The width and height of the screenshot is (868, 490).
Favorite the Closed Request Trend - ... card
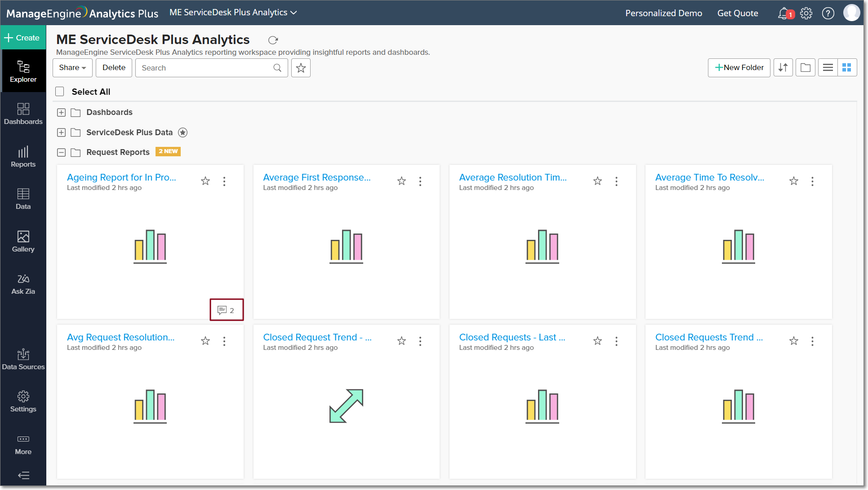(x=401, y=341)
